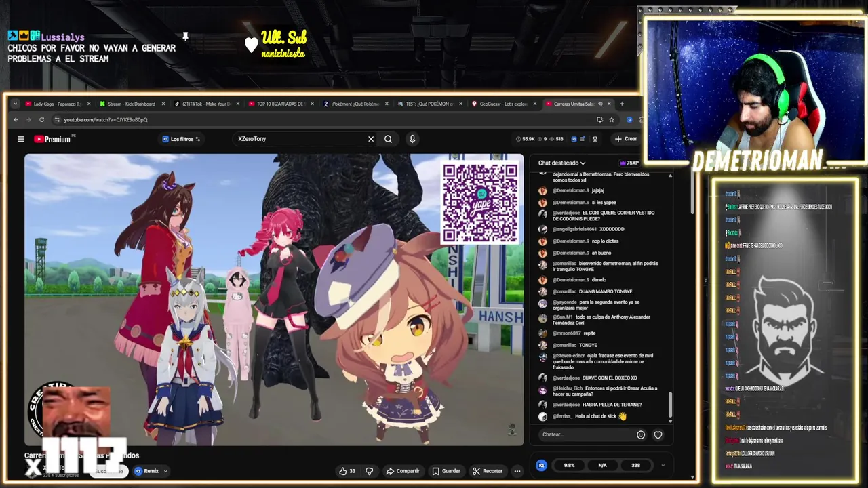This screenshot has height=488, width=868.
Task: Open the 75XP badge in chat header
Action: (x=629, y=163)
